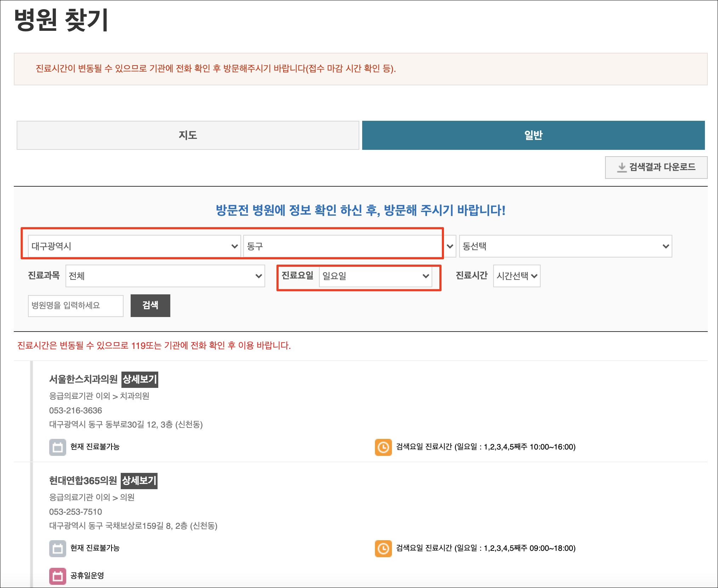Open the 진료시간 시간선택 dropdown
This screenshot has width=718, height=588.
(x=517, y=276)
